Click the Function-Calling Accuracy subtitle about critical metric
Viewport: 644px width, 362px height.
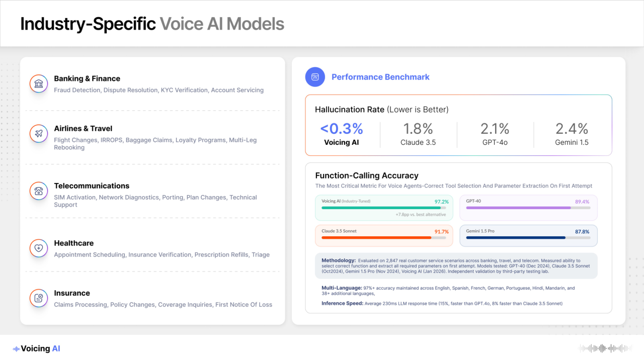(454, 186)
